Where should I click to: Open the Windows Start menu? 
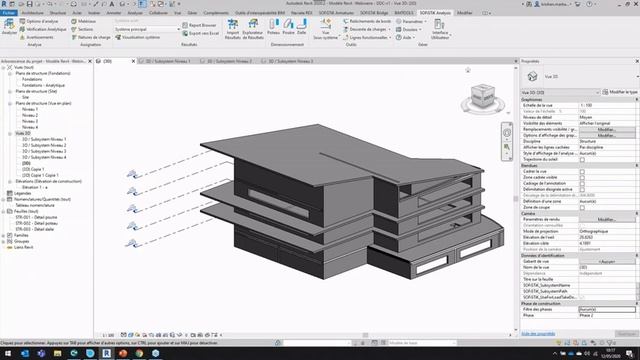click(8, 353)
